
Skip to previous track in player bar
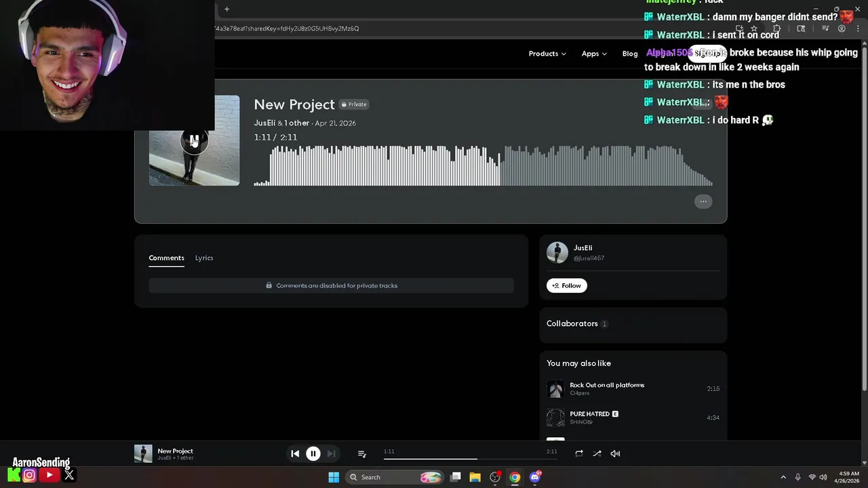[x=295, y=453]
